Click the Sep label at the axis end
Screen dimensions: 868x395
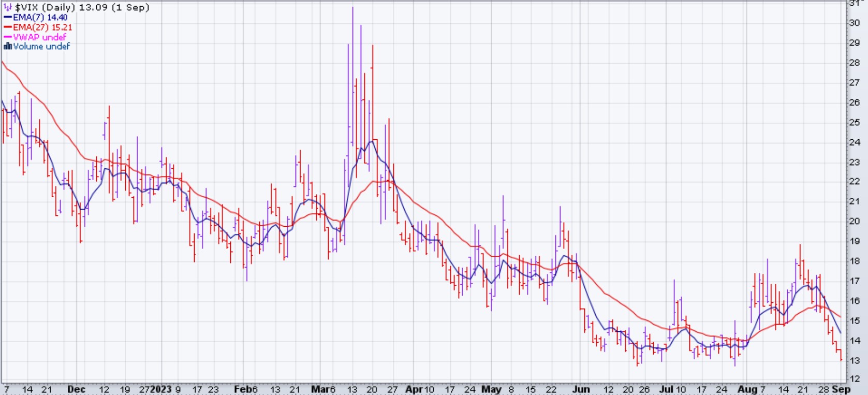pyautogui.click(x=841, y=389)
